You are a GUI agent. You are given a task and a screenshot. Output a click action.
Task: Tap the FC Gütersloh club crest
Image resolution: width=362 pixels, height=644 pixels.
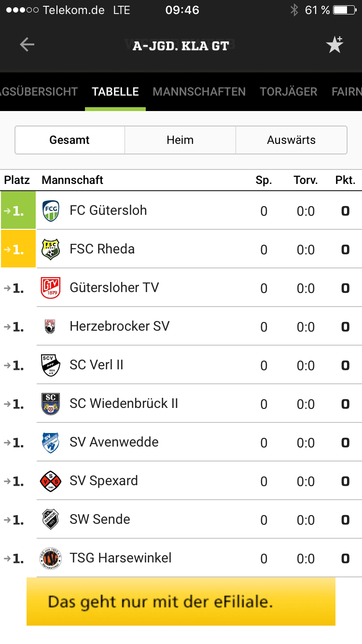pos(51,210)
